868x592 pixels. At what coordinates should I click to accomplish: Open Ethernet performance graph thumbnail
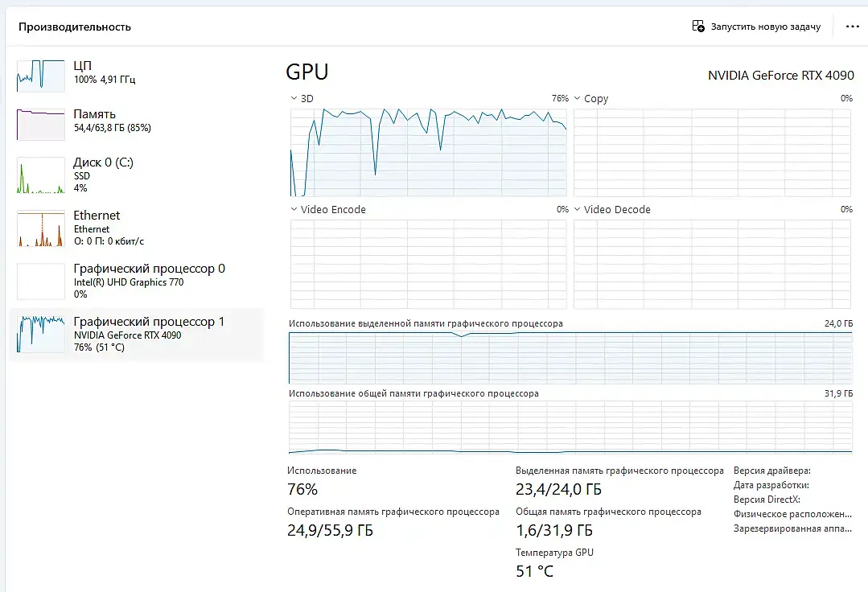(40, 229)
